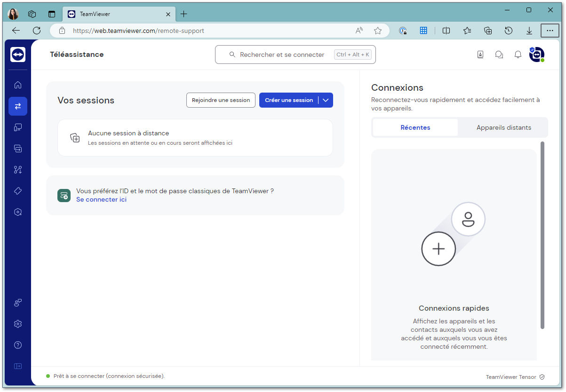This screenshot has height=392, width=566.
Task: Open the Home icon in TeamViewer sidebar
Action: click(18, 85)
